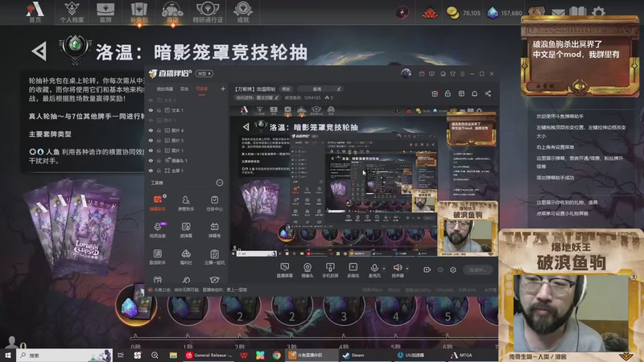Toggle visibility of 文本 1 source
This screenshot has height=362, width=644.
click(x=151, y=110)
